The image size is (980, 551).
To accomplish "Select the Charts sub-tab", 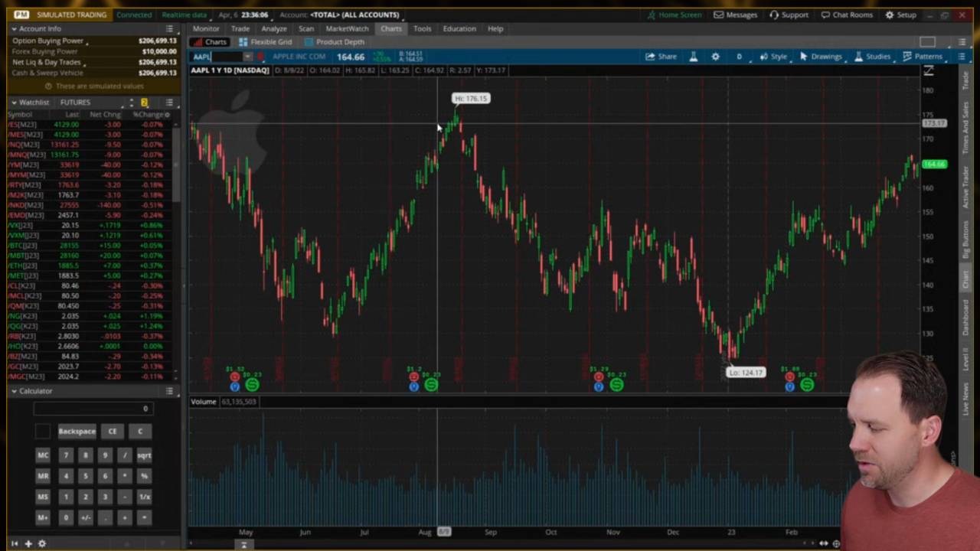I will (x=211, y=42).
